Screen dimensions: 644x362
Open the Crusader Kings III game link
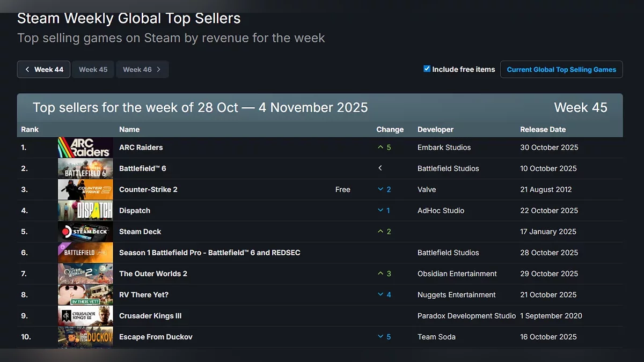click(x=150, y=316)
